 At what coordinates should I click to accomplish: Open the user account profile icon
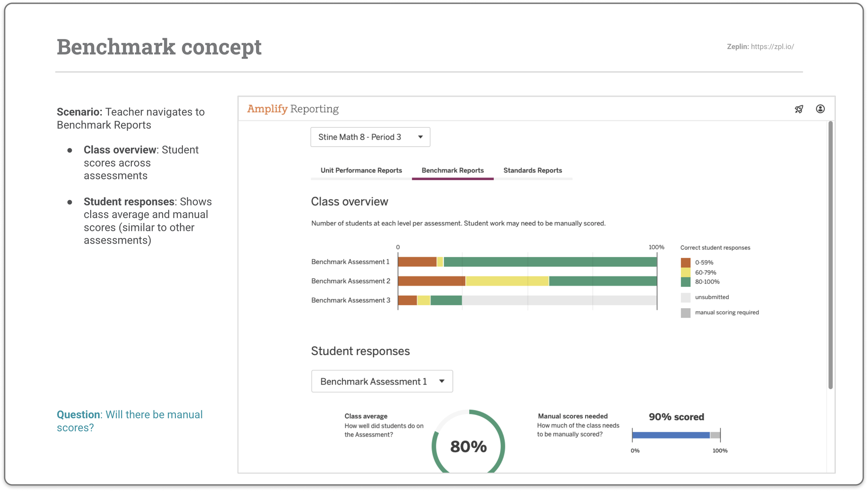pyautogui.click(x=820, y=109)
